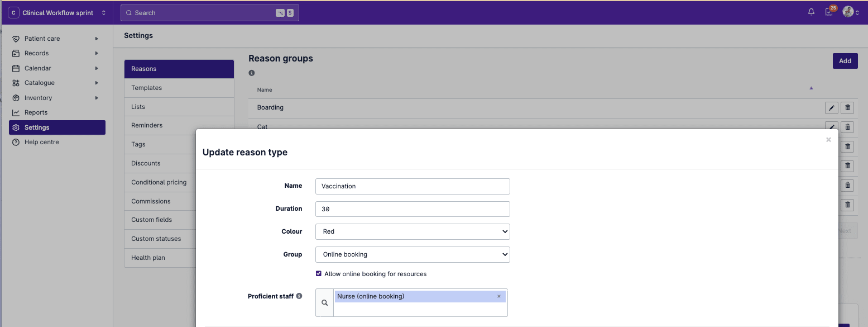Open the Health plan tab
868x327 pixels.
tap(160, 258)
